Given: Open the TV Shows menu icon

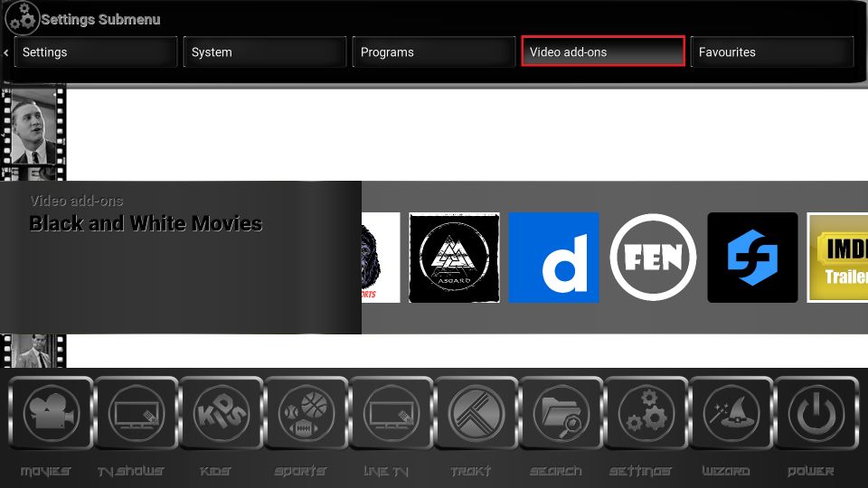Looking at the screenshot, I should tap(137, 413).
